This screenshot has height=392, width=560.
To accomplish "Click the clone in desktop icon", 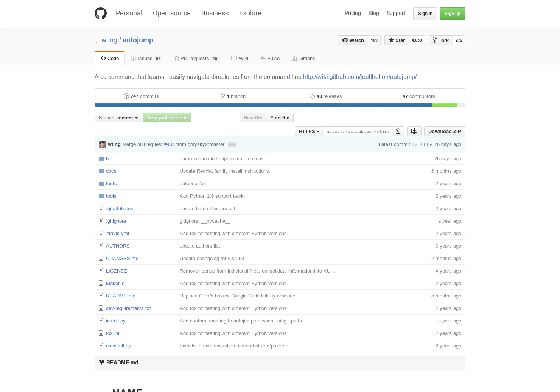I will [414, 131].
